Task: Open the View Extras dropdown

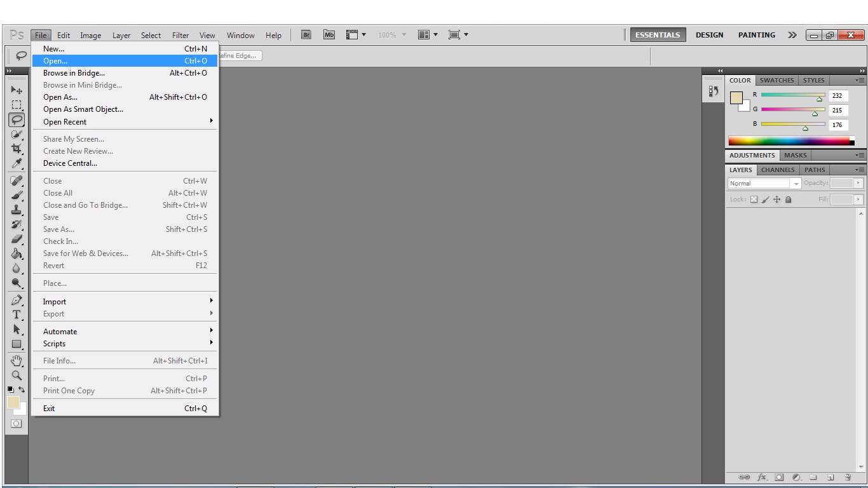Action: point(356,35)
